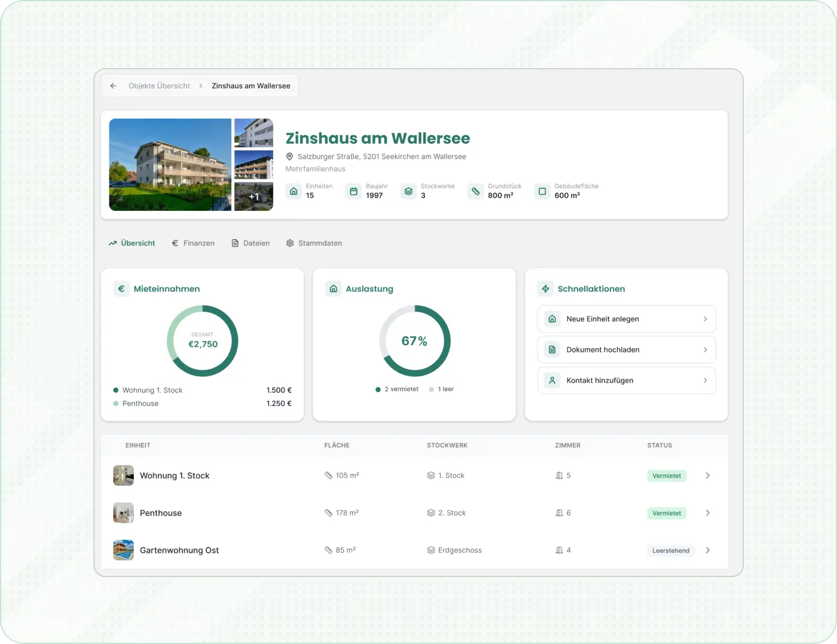Viewport: 837px width, 644px height.
Task: Go to Objekte Übersicht breadcrumb link
Action: (159, 86)
